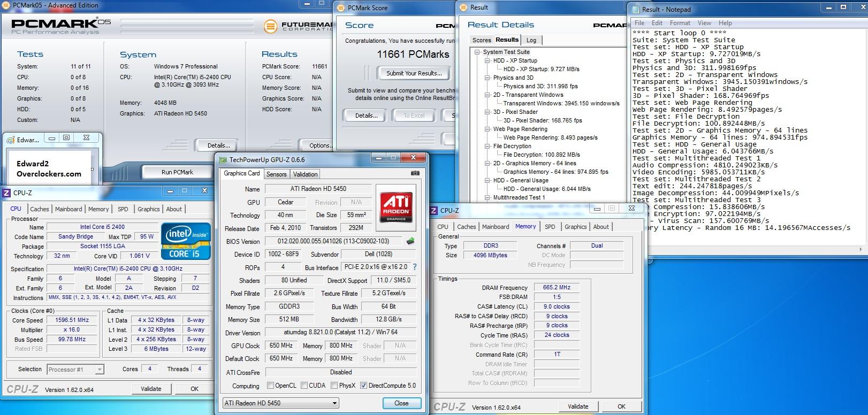The width and height of the screenshot is (868, 415).
Task: Enable the PhysX checkbox in GPU-Z
Action: [334, 386]
